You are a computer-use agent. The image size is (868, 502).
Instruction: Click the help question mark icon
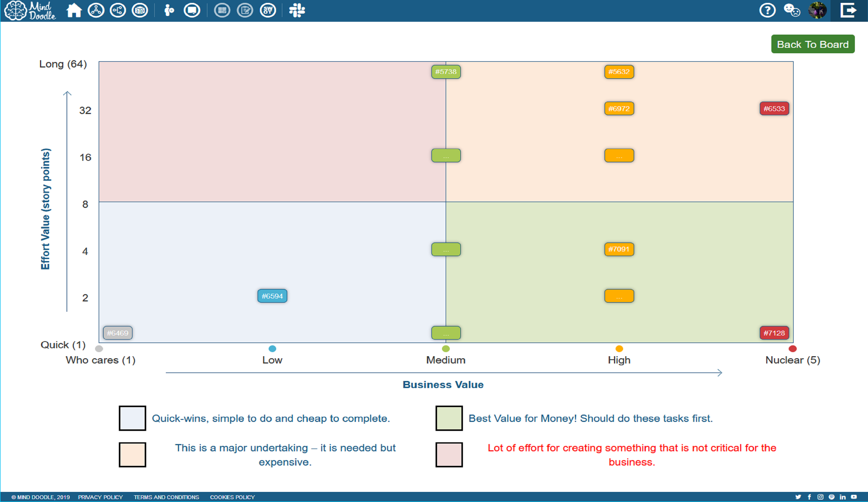(768, 10)
